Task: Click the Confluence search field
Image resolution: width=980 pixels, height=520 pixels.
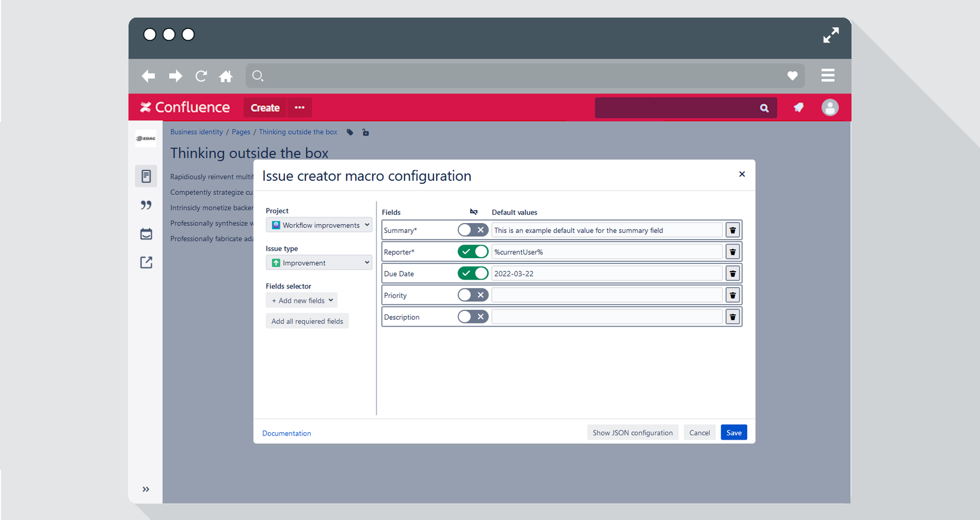Action: 685,108
